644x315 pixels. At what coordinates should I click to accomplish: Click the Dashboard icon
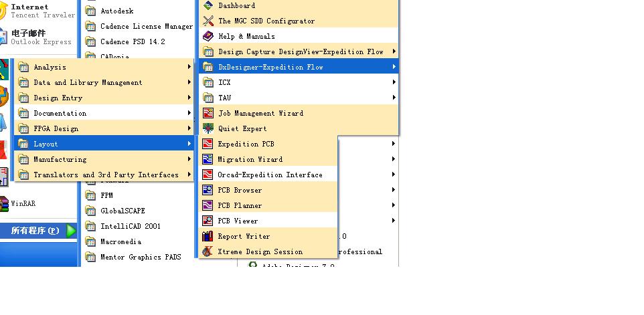click(208, 5)
